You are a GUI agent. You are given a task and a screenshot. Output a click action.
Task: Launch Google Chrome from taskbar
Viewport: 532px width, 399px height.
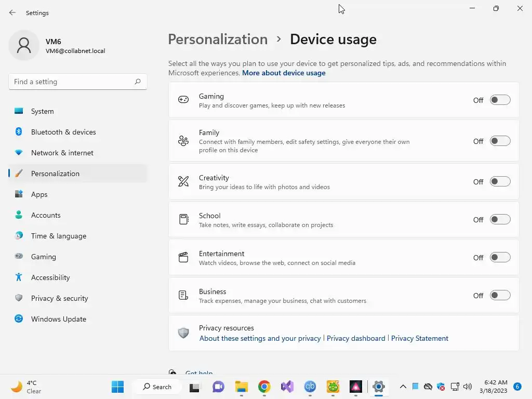(x=264, y=387)
